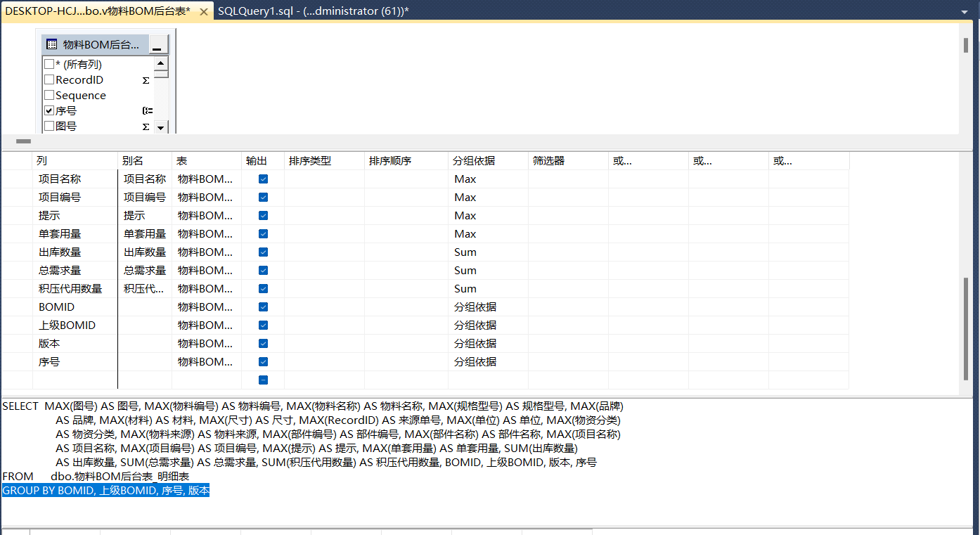Click the highlighted GROUP BY line in SQL pane
Image resolution: width=980 pixels, height=535 pixels.
[x=106, y=491]
